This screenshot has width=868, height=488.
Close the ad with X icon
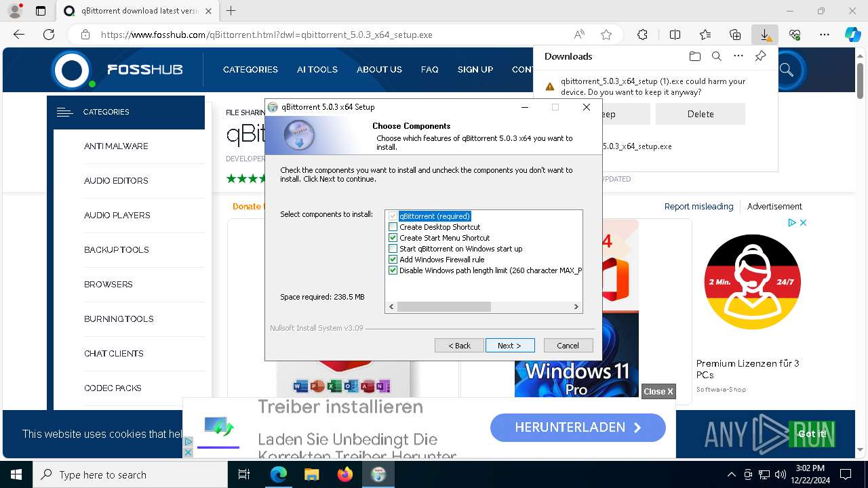803,222
